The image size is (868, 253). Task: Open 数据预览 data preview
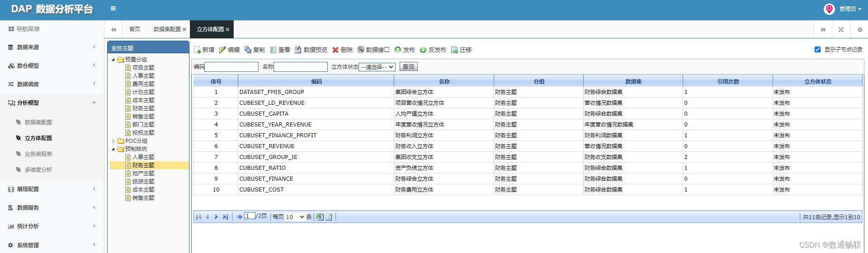[311, 50]
